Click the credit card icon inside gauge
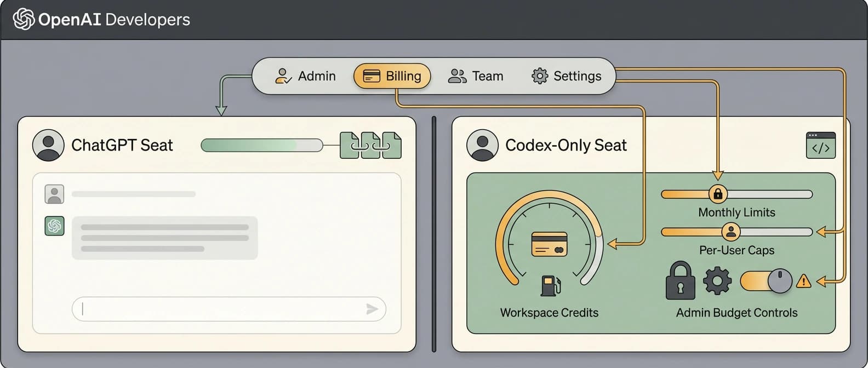Image resolution: width=868 pixels, height=368 pixels. [549, 245]
